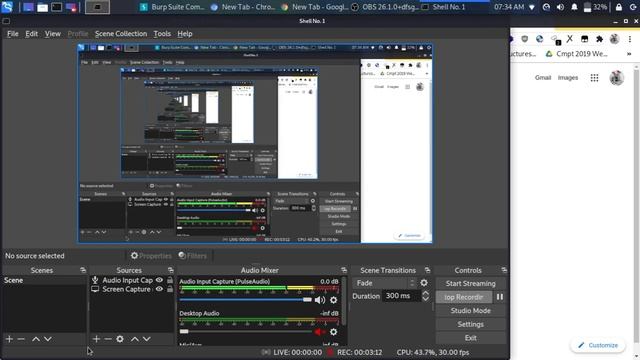The image size is (640, 360).
Task: Increase the transition duration with the up arrow
Action: tap(426, 293)
